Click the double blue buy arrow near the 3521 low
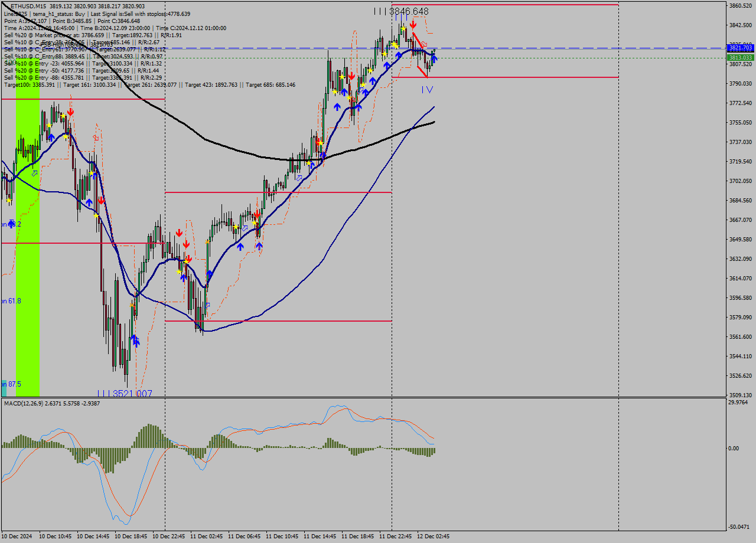 (135, 341)
